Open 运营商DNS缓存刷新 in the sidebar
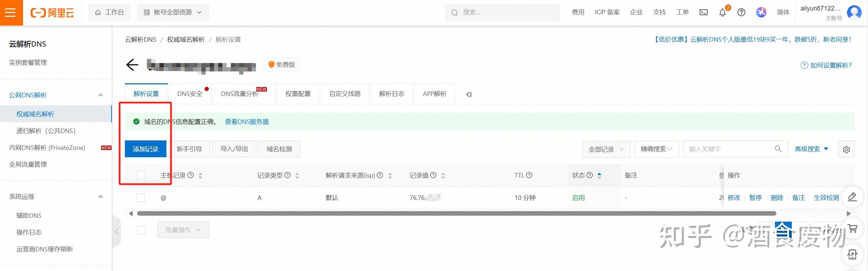868x271 pixels. (45, 249)
